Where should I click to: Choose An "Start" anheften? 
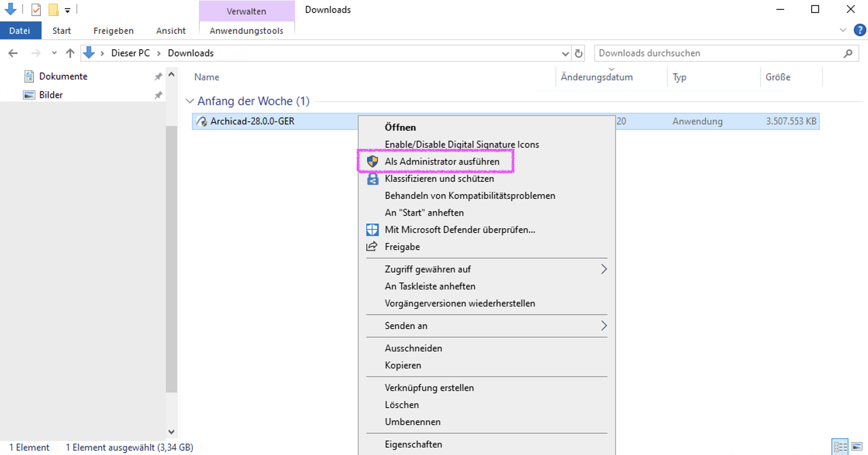click(487, 212)
